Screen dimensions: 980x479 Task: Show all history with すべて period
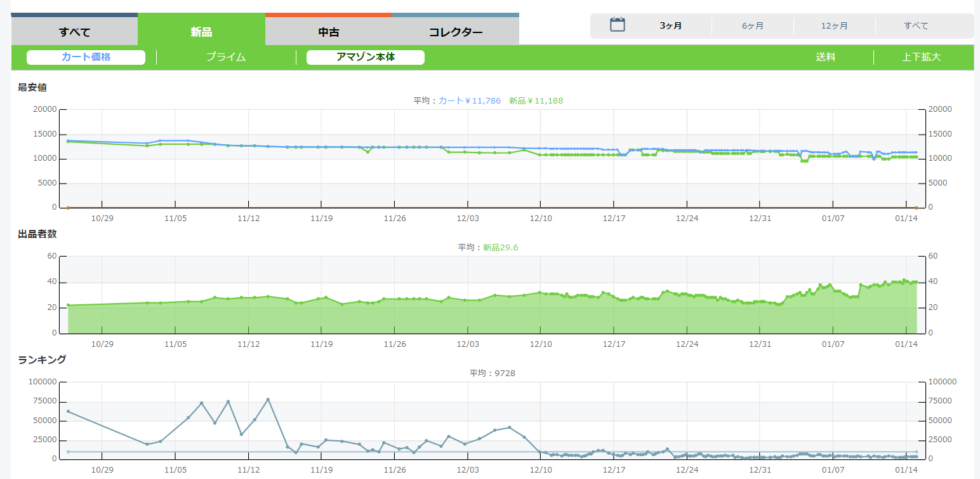pyautogui.click(x=916, y=26)
